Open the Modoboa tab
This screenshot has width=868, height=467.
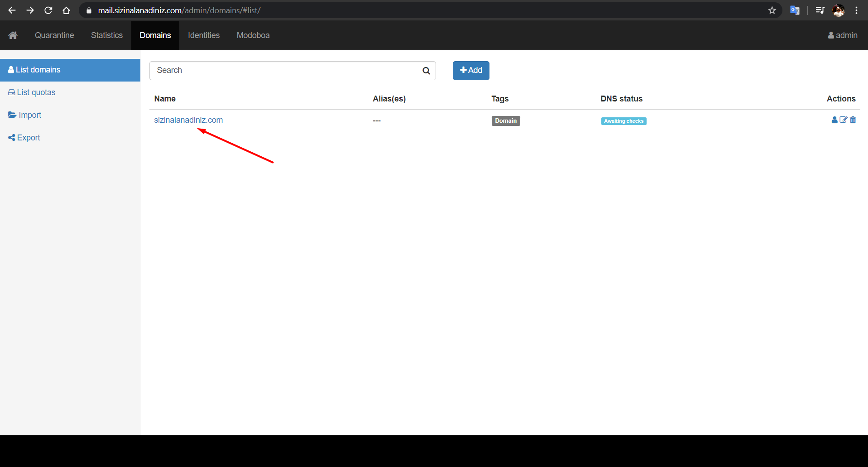pyautogui.click(x=253, y=35)
